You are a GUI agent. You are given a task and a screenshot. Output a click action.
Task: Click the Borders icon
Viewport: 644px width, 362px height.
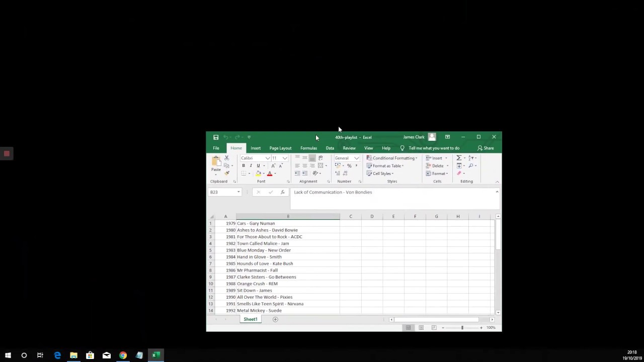point(244,173)
